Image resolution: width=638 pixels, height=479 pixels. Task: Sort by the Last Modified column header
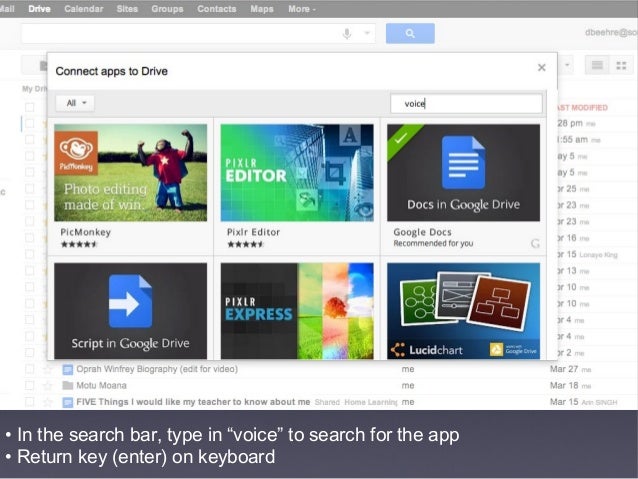coord(582,108)
